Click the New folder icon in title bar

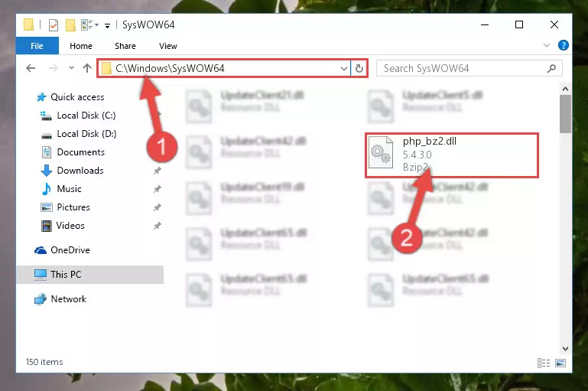pos(70,25)
